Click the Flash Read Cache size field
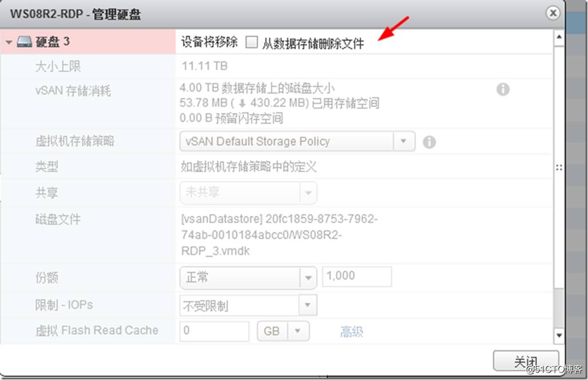 pos(214,331)
